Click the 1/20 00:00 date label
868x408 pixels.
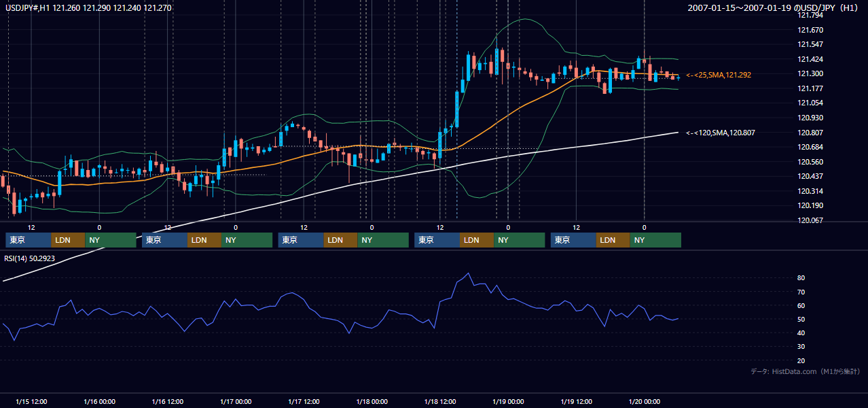click(644, 401)
